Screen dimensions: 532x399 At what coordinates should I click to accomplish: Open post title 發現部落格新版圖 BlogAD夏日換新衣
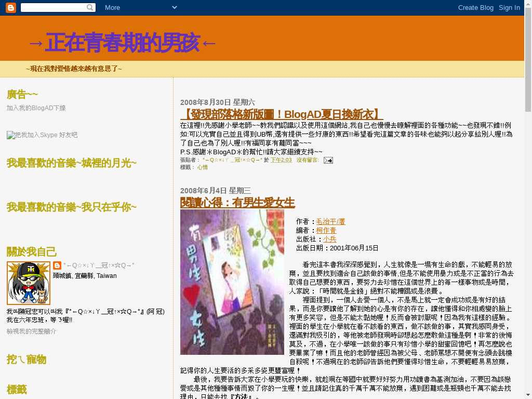tap(282, 114)
